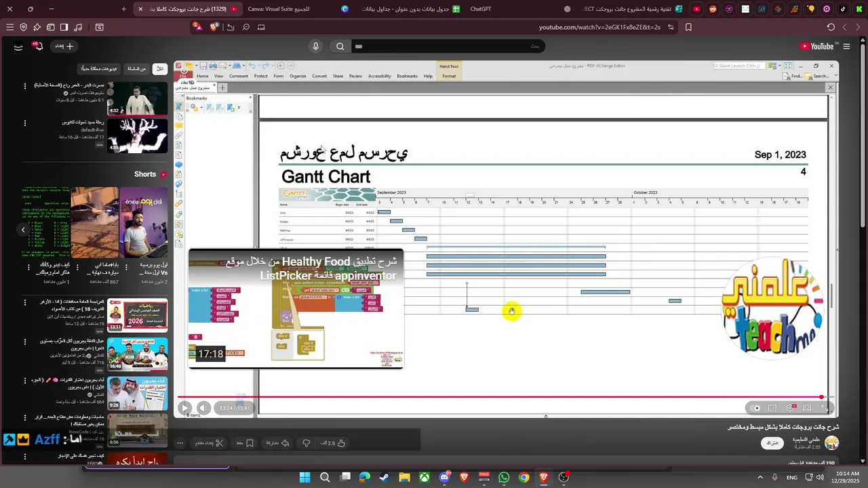Viewport: 868px width, 488px height.
Task: Open options menu for 4:32 video
Action: point(25,86)
